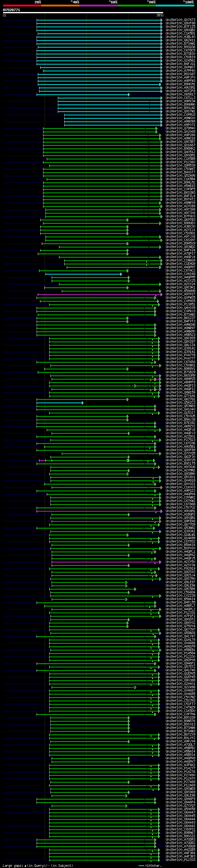Open hit UniRef100_O24561

[180, 61]
